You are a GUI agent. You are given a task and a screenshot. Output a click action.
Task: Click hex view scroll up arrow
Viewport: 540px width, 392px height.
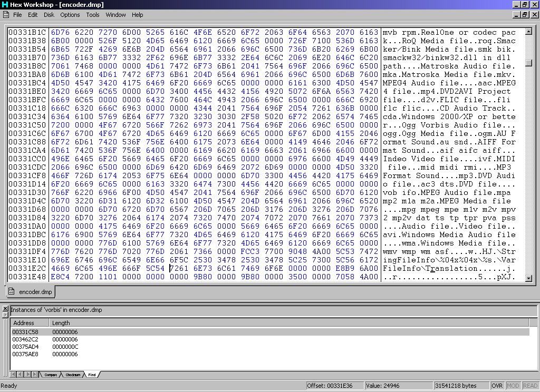[528, 32]
